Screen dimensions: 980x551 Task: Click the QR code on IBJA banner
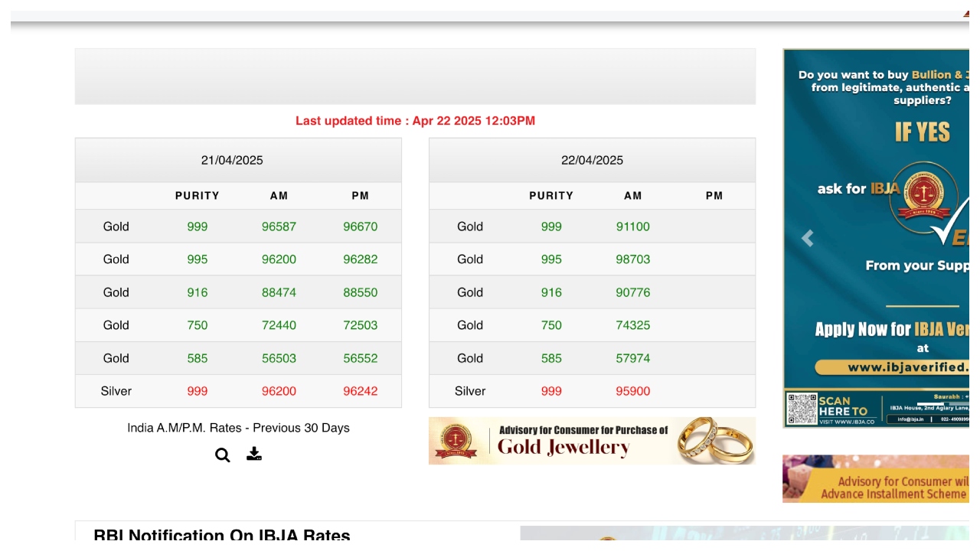(802, 409)
